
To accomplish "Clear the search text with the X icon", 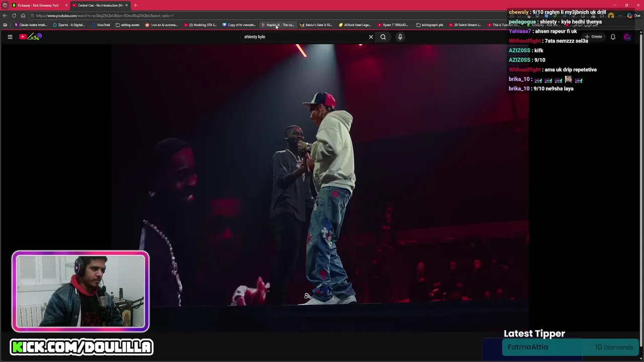I will 371,37.
